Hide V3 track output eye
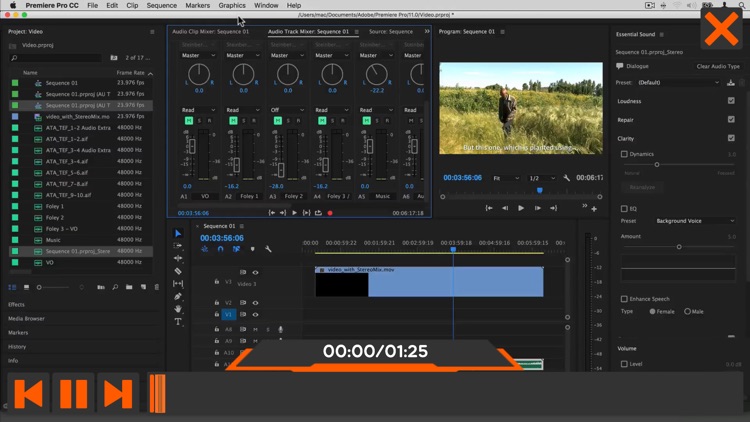750x422 pixels. [x=255, y=272]
